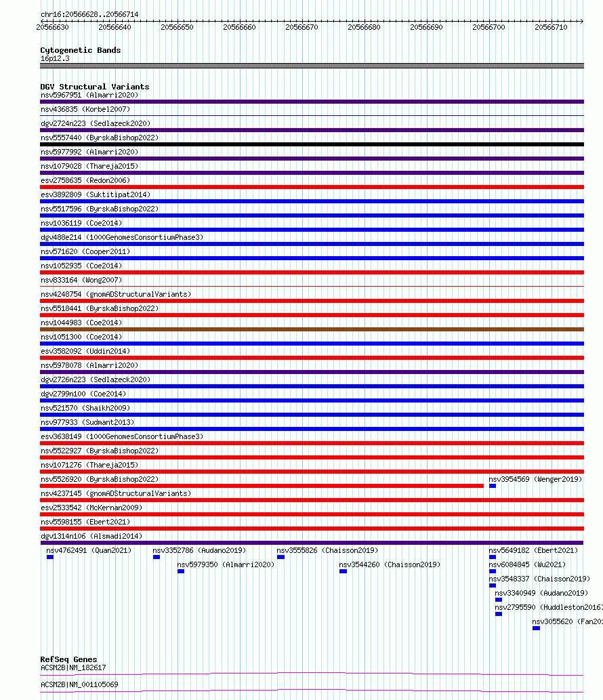
Task: Click esv2533542 (McKernan2009) label
Action: [91, 508]
